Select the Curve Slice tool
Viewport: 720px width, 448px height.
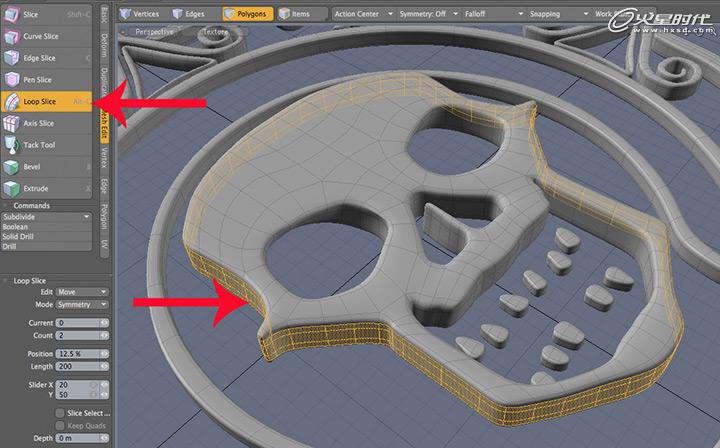point(46,36)
